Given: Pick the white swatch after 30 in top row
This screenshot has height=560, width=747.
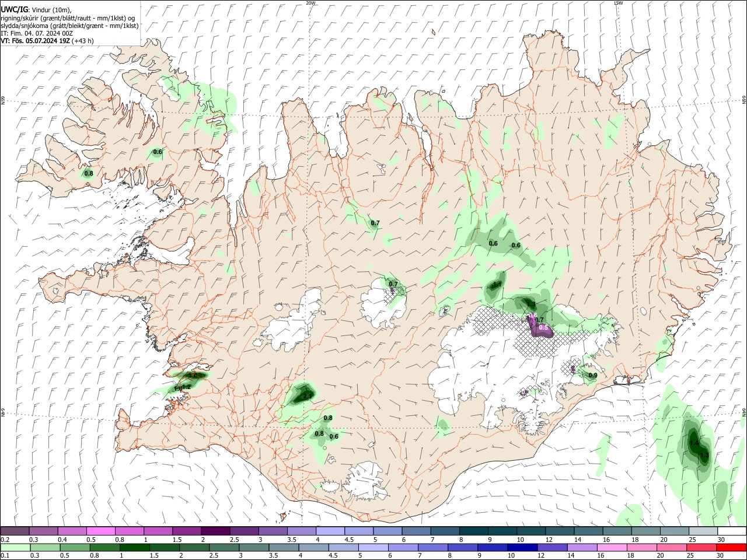Looking at the screenshot, I should 732,531.
